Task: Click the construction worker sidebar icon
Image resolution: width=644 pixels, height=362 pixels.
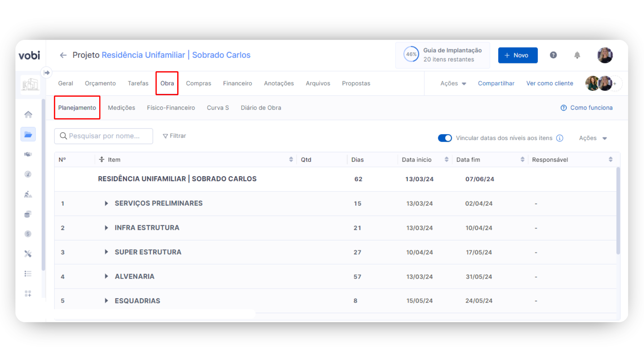Action: tap(28, 194)
